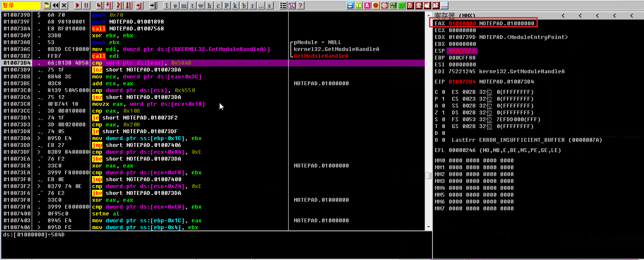Click the Step Into toolbar icon
644x260 pixels.
[x=100, y=5]
